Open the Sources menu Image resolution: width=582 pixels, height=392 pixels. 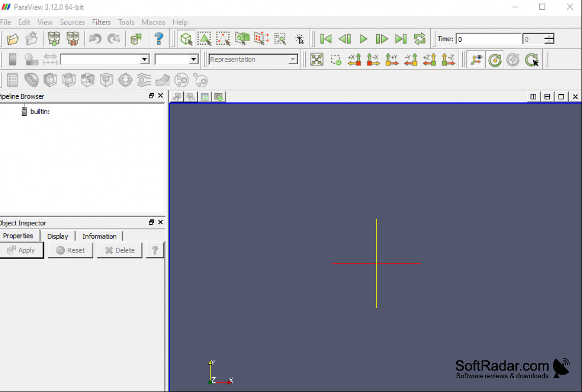72,22
